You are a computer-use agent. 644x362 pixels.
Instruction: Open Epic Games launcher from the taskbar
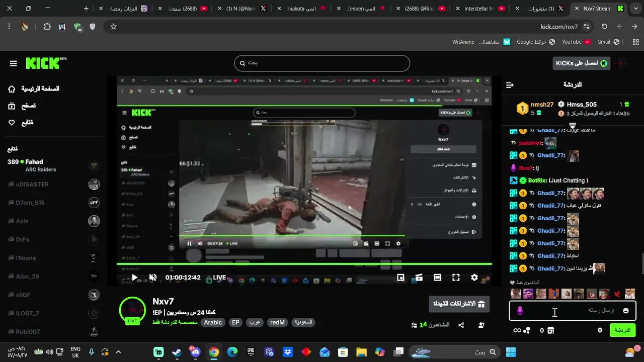[251, 352]
